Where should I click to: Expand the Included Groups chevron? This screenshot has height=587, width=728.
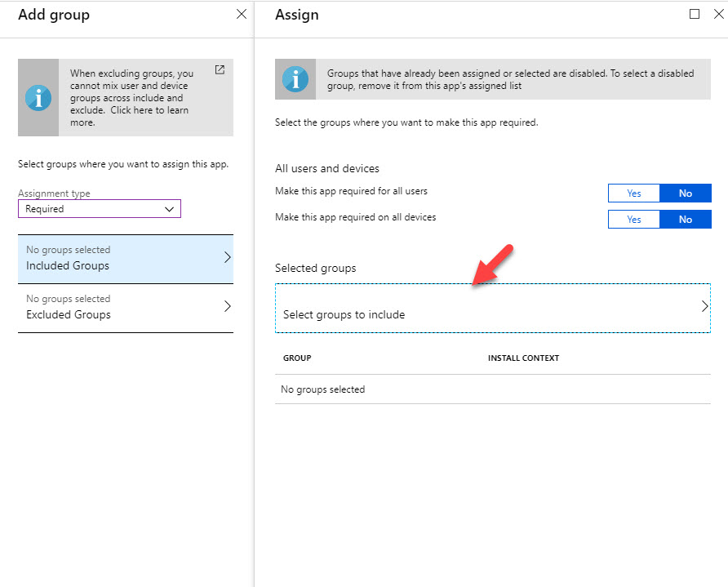coord(228,257)
